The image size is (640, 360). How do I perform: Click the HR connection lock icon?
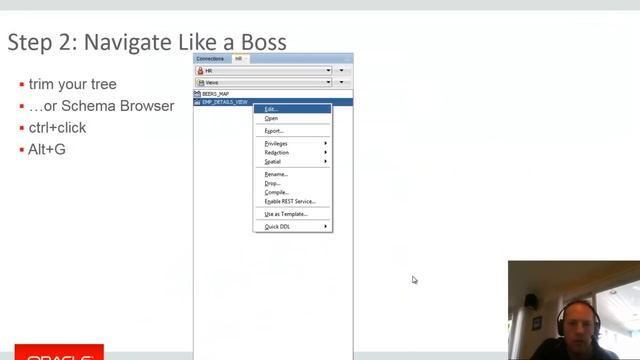(x=200, y=71)
